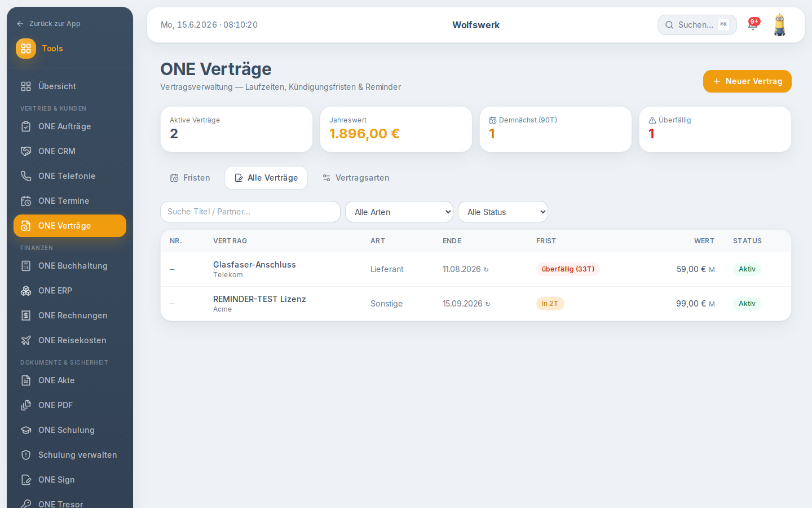This screenshot has width=812, height=508.
Task: Click the Tools header label
Action: click(x=52, y=49)
